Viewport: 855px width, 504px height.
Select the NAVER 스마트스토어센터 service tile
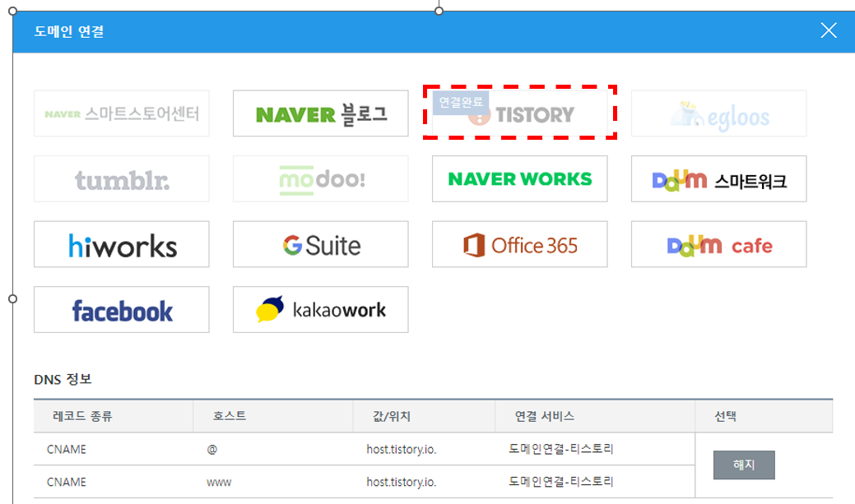click(x=122, y=113)
